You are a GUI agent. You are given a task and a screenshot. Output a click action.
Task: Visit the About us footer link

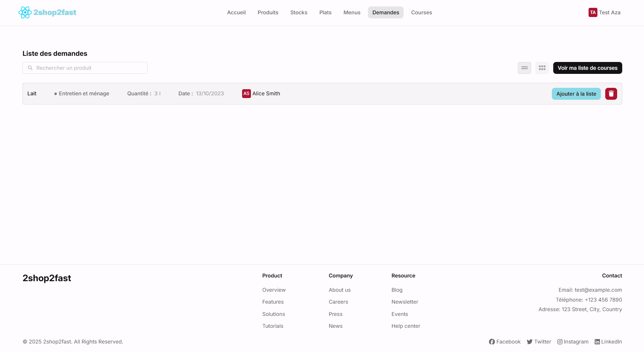coord(339,290)
